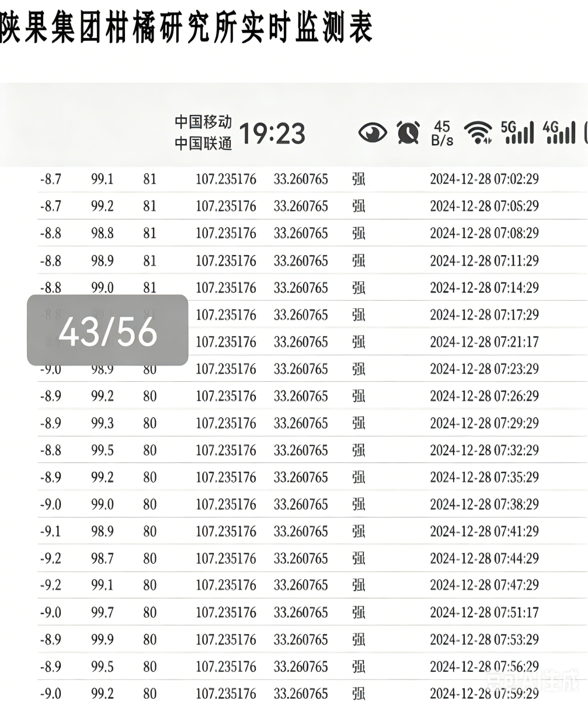Click the -9.1 temperature in the 07:41:29 row
The width and height of the screenshot is (588, 704).
(50, 531)
